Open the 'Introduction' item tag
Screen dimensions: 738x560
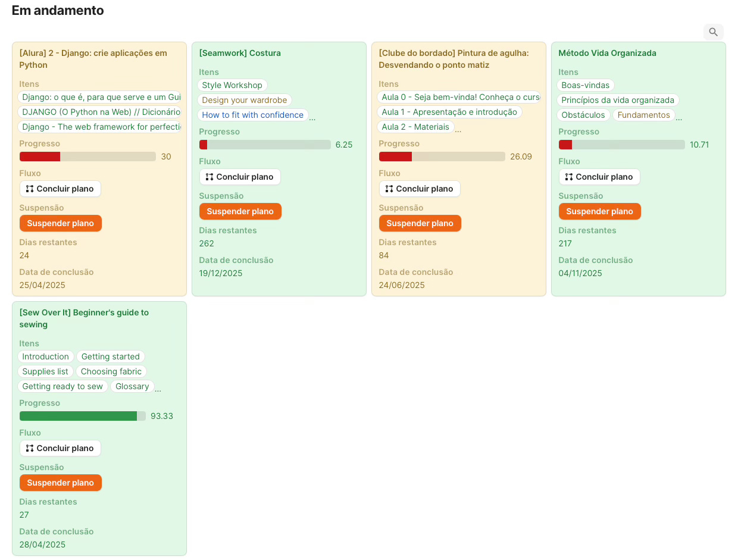(46, 356)
